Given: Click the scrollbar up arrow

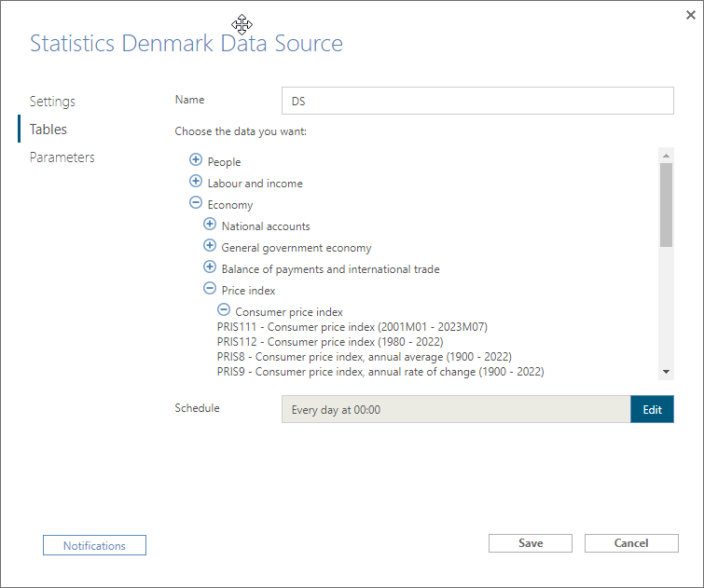Looking at the screenshot, I should tap(667, 156).
